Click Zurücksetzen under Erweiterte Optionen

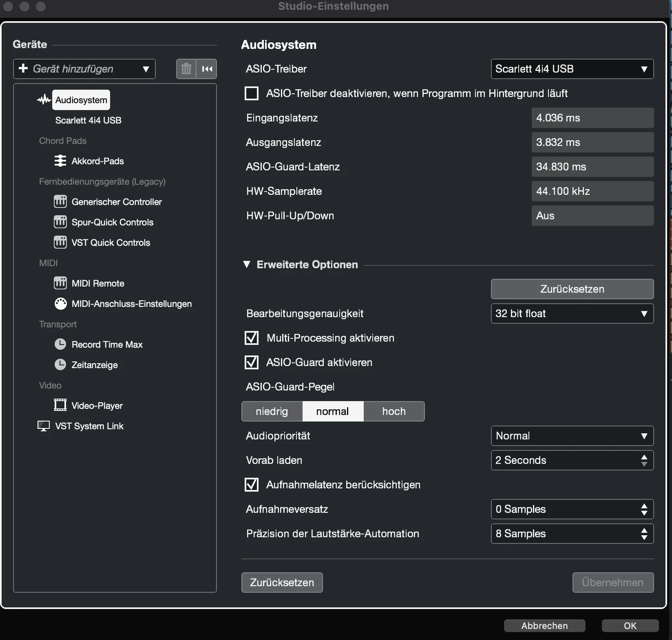coord(572,289)
